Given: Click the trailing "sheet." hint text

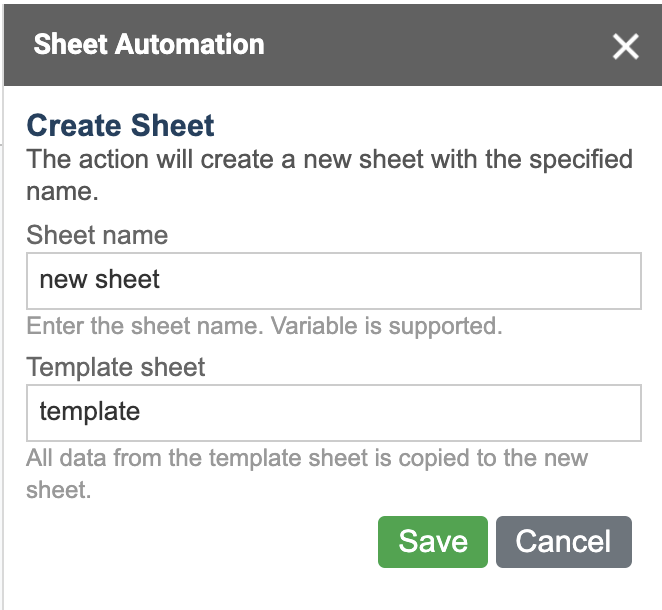Looking at the screenshot, I should (x=59, y=490).
